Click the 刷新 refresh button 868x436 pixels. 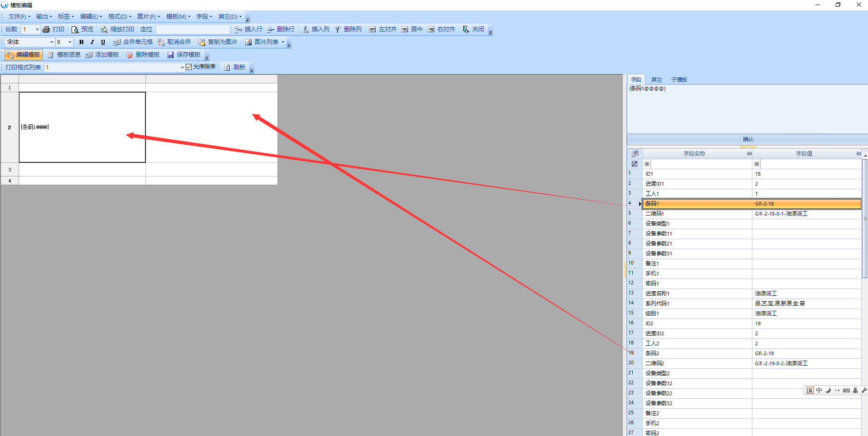coord(235,68)
